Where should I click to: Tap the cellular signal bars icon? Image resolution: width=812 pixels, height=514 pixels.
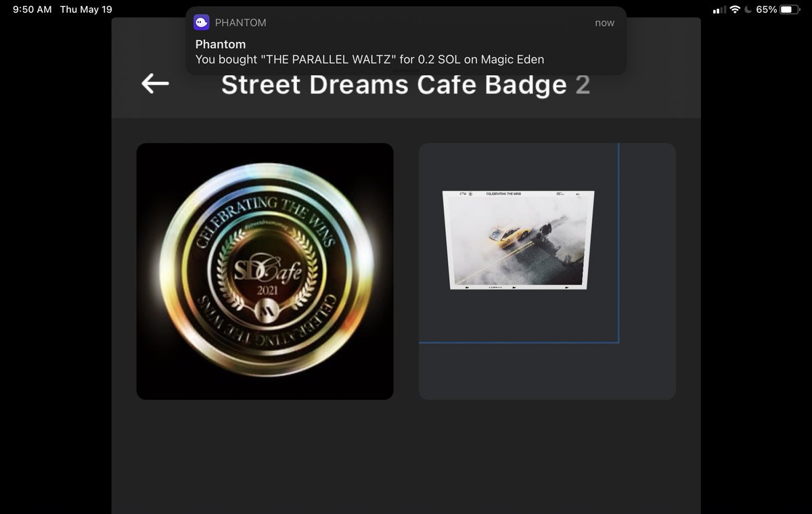[x=719, y=10]
